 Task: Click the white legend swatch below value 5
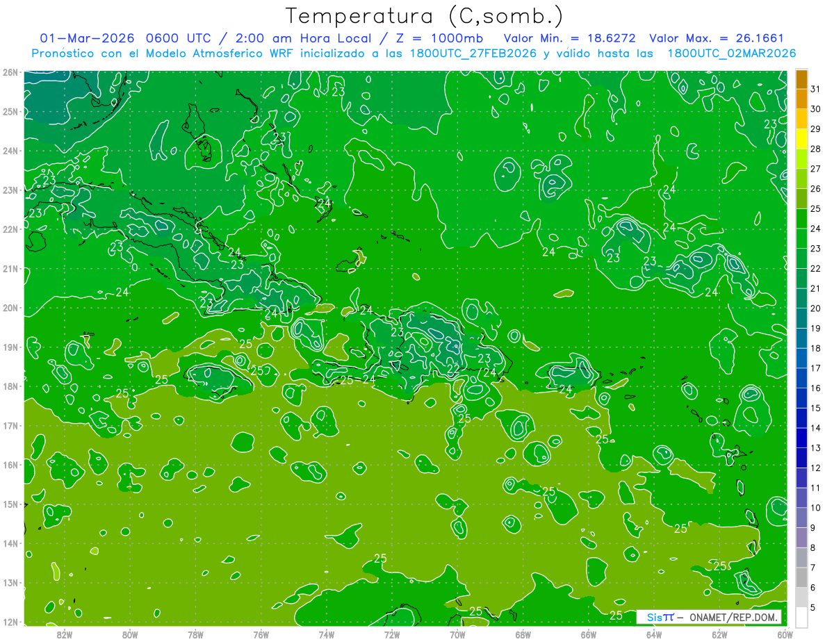tap(801, 617)
